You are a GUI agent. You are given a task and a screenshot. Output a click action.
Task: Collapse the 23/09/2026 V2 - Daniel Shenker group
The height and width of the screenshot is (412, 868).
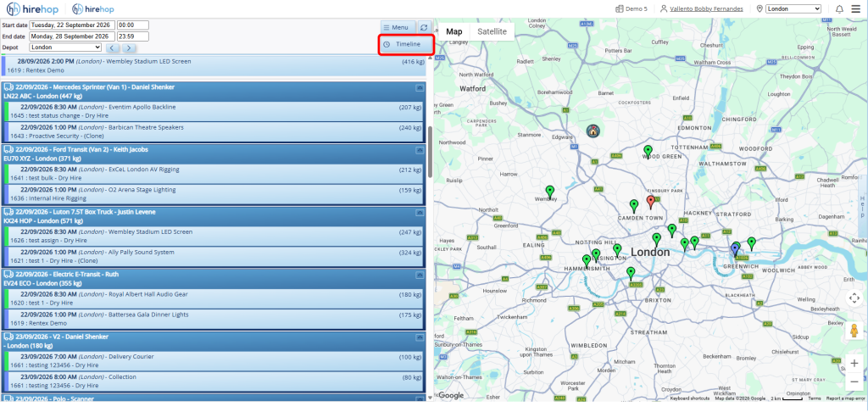coord(420,337)
